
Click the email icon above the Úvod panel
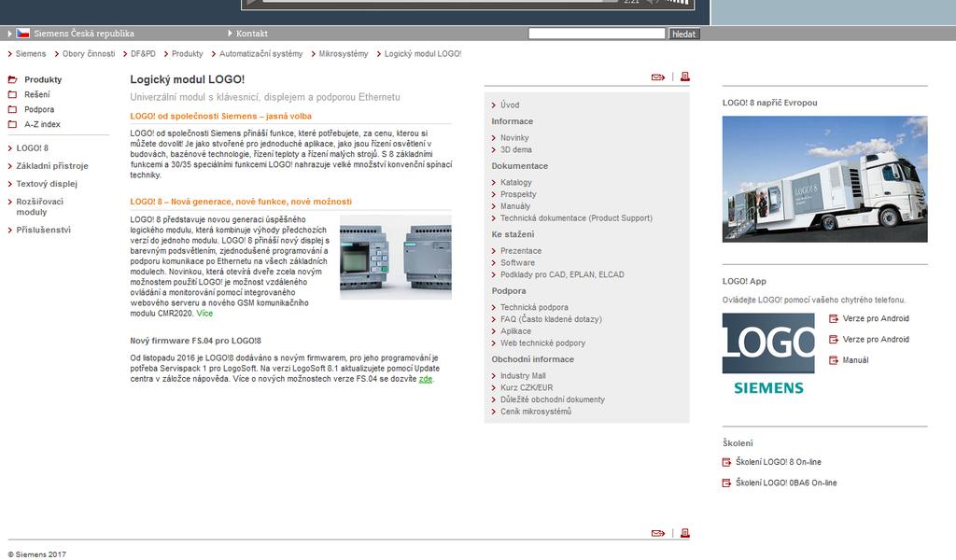pyautogui.click(x=658, y=77)
